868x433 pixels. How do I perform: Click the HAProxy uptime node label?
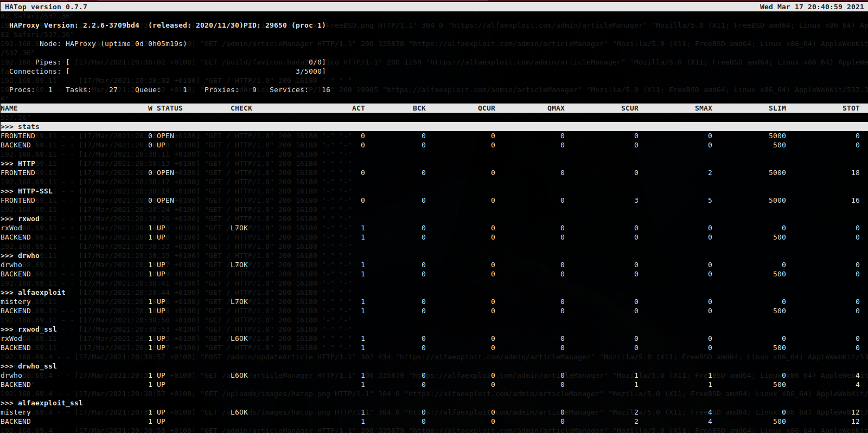click(x=113, y=44)
